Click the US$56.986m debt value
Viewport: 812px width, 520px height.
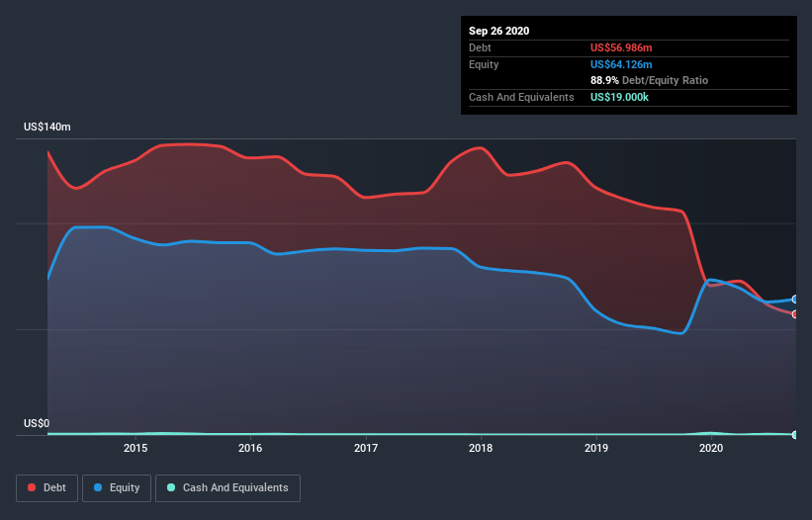(x=621, y=47)
